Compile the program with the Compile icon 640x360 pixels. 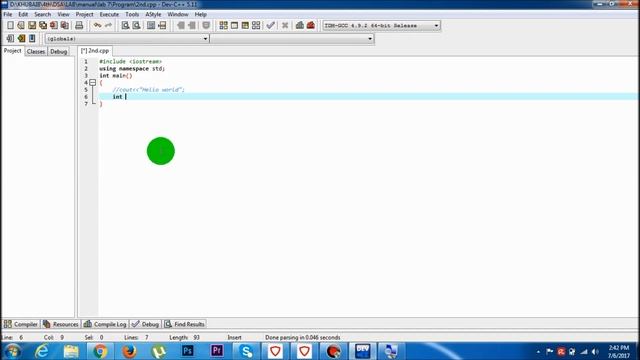tap(223, 25)
